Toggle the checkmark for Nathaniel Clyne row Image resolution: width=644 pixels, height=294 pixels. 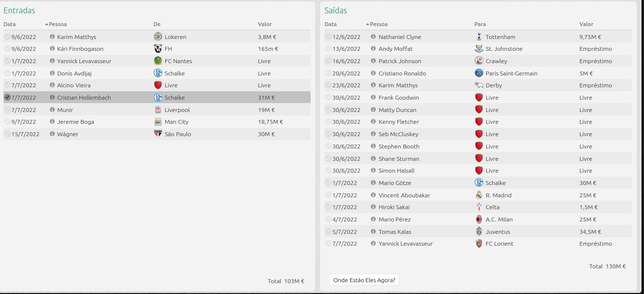click(328, 37)
